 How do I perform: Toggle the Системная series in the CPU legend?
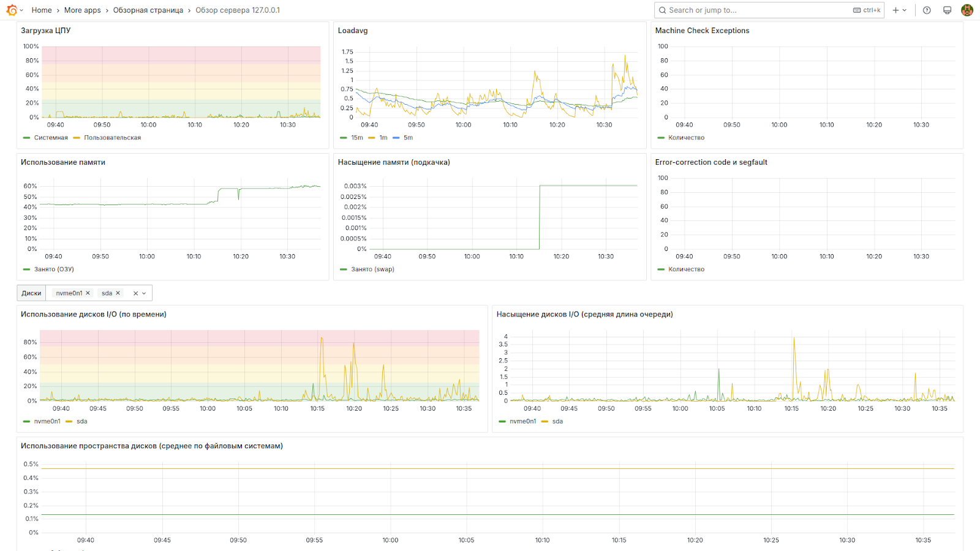point(50,138)
